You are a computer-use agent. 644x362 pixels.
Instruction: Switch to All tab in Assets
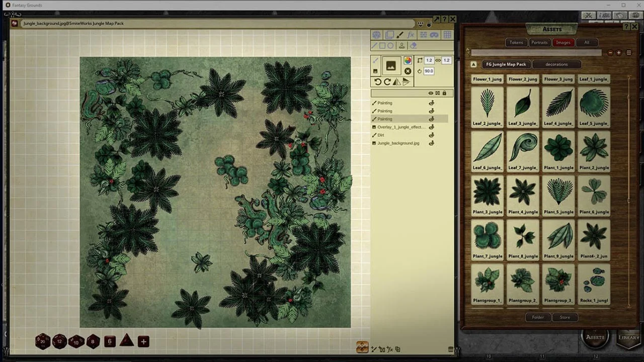point(587,42)
